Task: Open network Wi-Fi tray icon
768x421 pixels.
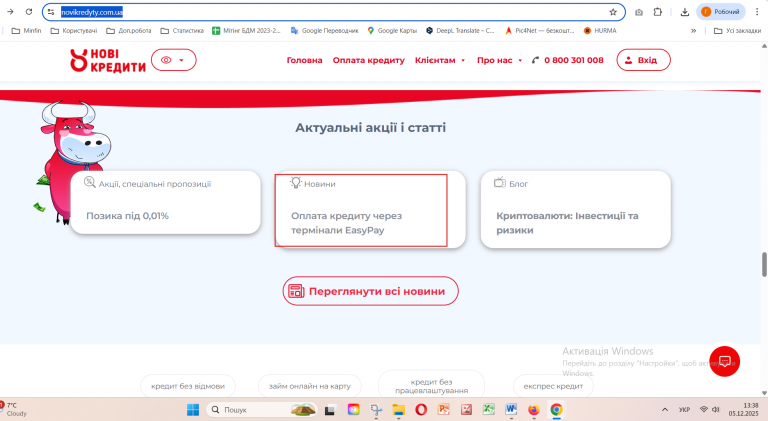Action: [x=704, y=409]
